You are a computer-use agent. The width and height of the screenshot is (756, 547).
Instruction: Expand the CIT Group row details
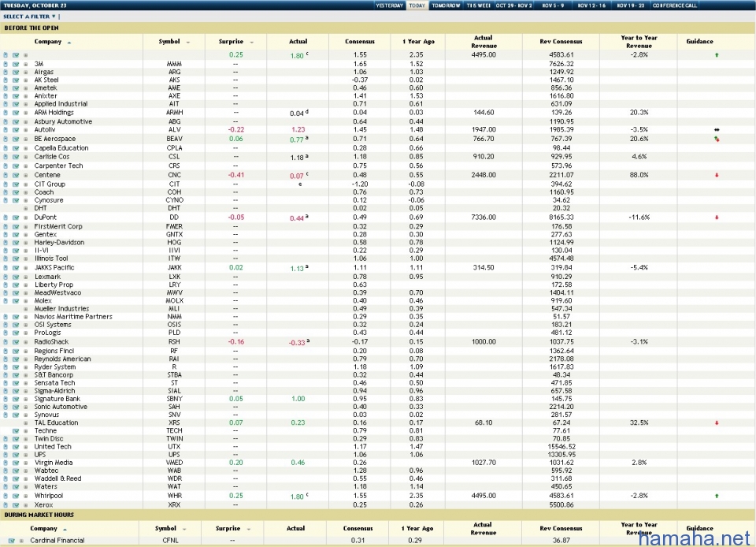pos(25,184)
